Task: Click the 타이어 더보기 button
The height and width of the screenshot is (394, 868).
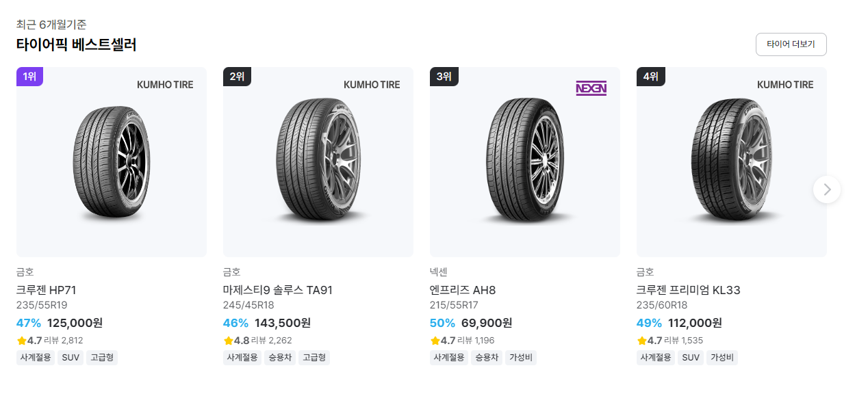Action: pyautogui.click(x=791, y=44)
